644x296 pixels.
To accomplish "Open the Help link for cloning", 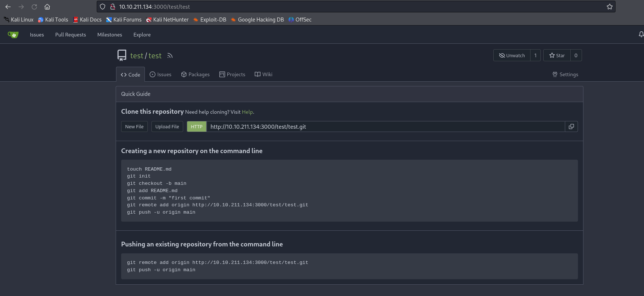I will point(247,112).
